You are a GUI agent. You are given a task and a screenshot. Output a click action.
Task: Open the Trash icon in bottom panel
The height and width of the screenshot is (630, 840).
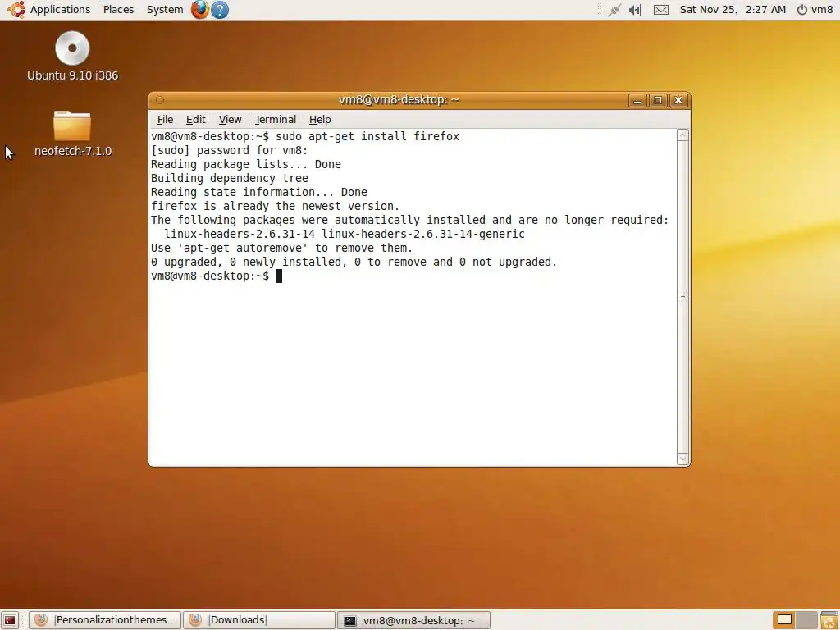(829, 620)
